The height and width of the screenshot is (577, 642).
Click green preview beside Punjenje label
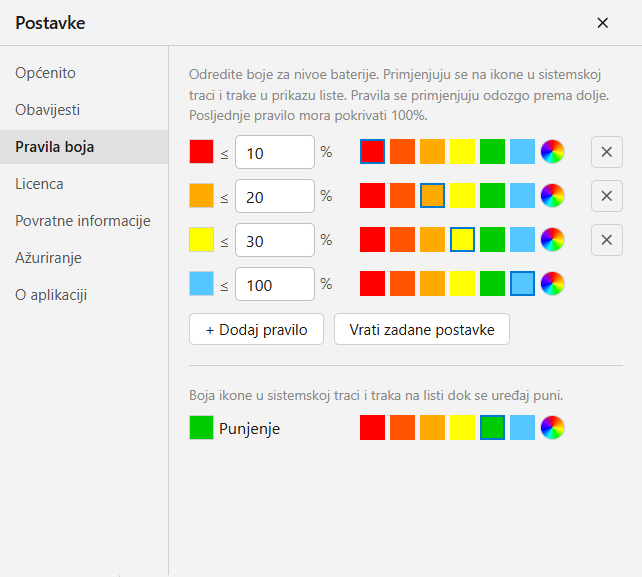(201, 428)
